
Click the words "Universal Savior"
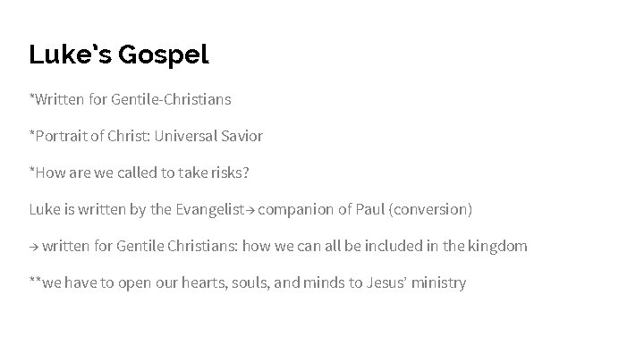click(x=208, y=136)
